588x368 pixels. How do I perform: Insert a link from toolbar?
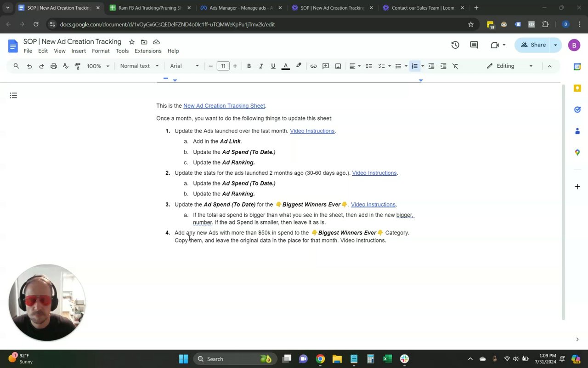tap(313, 66)
